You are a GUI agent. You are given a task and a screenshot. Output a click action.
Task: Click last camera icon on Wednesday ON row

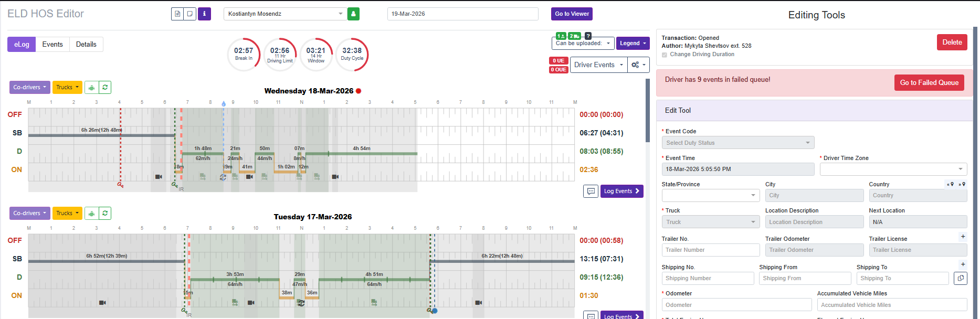pos(335,177)
